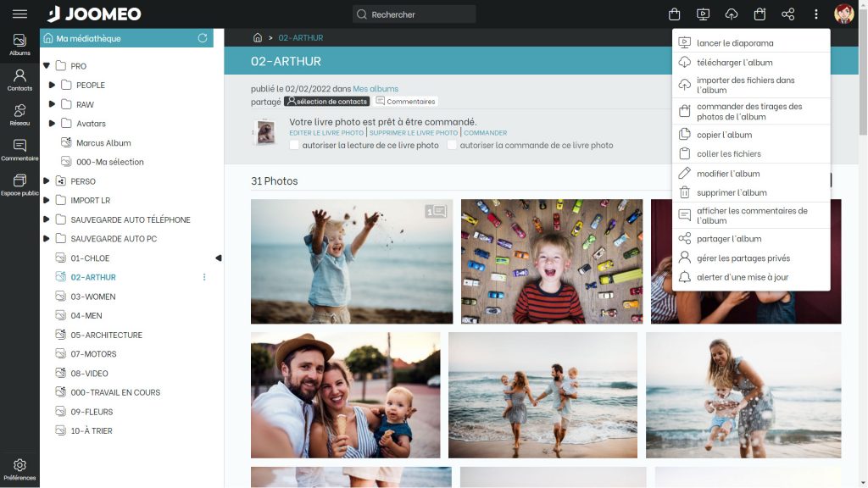Click the shopping bag cart icon
868x488 pixels.
pyautogui.click(x=674, y=14)
